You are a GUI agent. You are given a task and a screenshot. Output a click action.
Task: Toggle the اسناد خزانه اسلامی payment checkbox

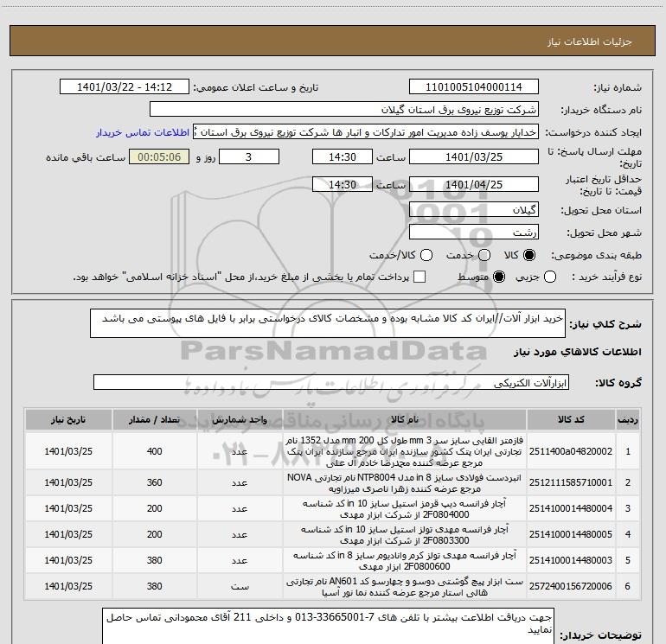[419, 277]
